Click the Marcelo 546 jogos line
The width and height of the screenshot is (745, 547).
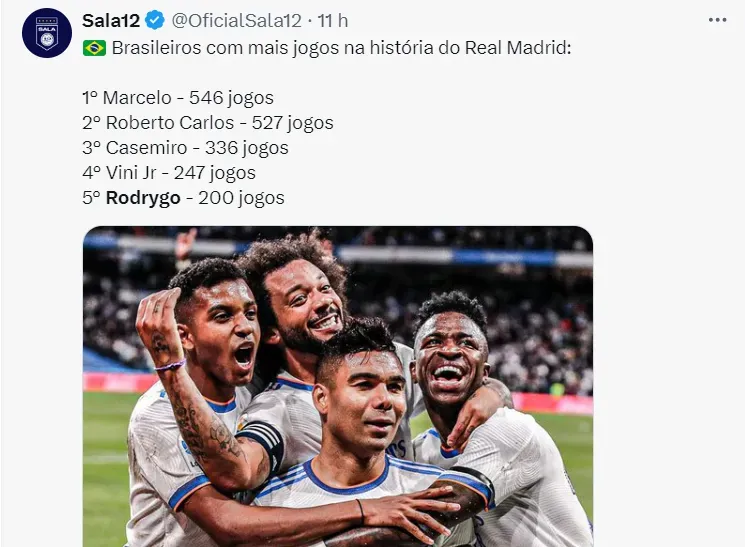pos(178,98)
